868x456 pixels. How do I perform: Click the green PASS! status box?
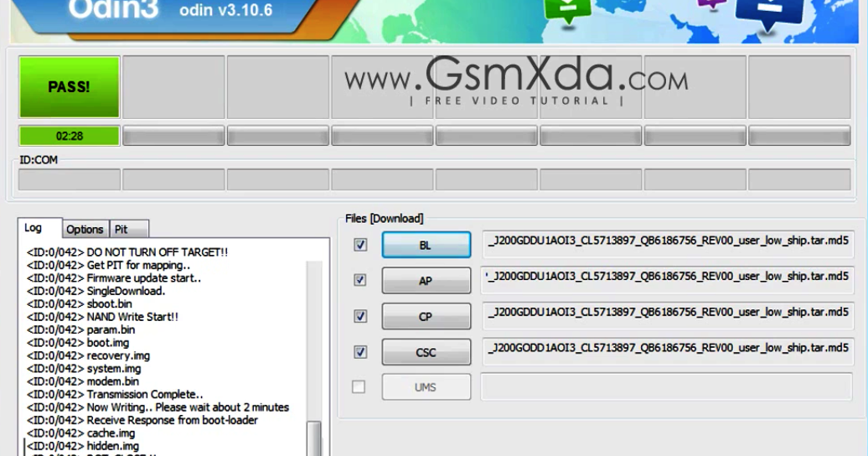click(x=70, y=87)
